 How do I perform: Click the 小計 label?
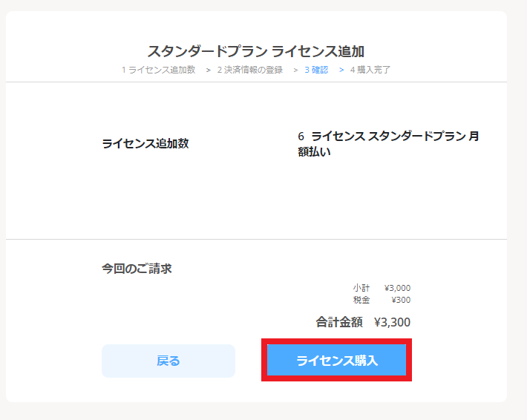[x=361, y=288]
